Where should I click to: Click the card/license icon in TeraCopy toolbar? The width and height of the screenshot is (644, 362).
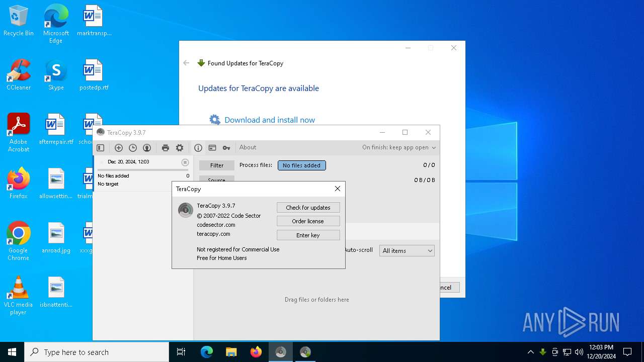tap(212, 148)
